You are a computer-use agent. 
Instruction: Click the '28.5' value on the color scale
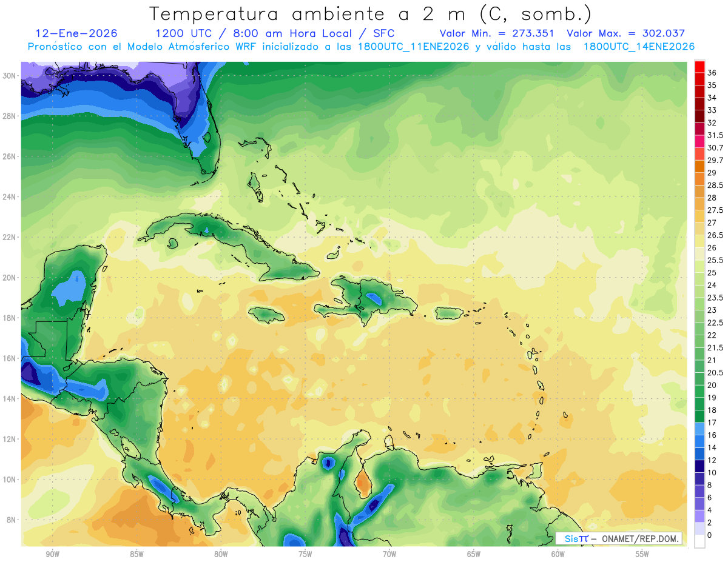715,186
